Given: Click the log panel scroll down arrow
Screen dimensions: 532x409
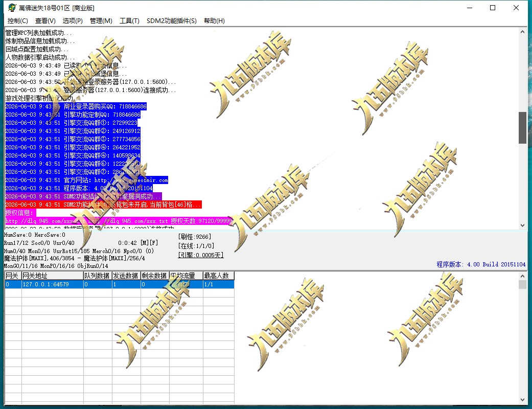Looking at the screenshot, I should click(522, 225).
